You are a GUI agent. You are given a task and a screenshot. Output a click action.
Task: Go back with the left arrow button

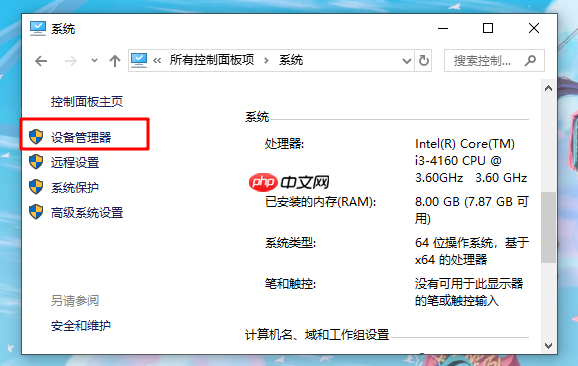tap(41, 61)
